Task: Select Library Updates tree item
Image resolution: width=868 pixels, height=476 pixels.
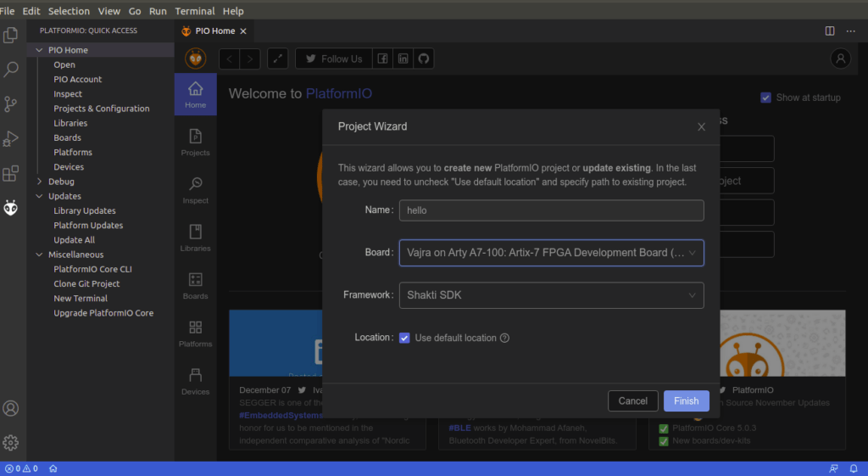Action: [85, 210]
